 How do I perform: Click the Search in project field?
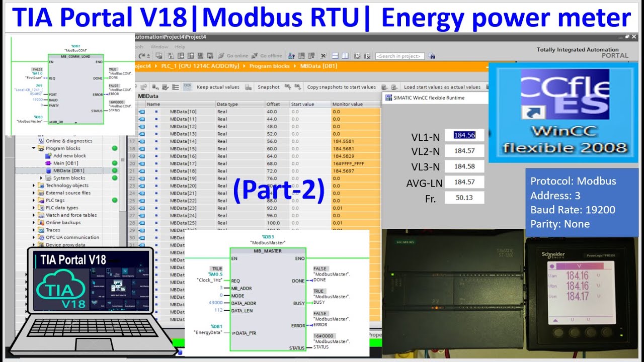(x=399, y=56)
